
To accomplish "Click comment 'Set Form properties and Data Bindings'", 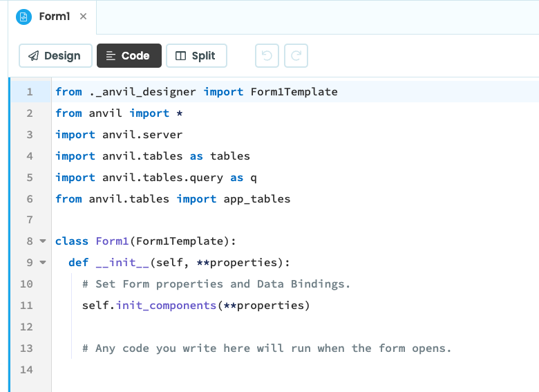I will pyautogui.click(x=216, y=284).
